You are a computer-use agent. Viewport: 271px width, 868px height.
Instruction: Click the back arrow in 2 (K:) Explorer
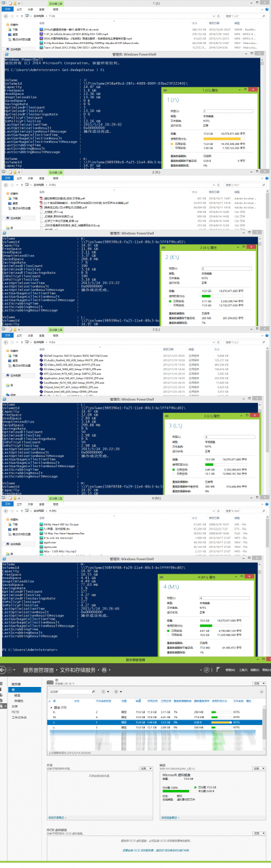click(6, 184)
